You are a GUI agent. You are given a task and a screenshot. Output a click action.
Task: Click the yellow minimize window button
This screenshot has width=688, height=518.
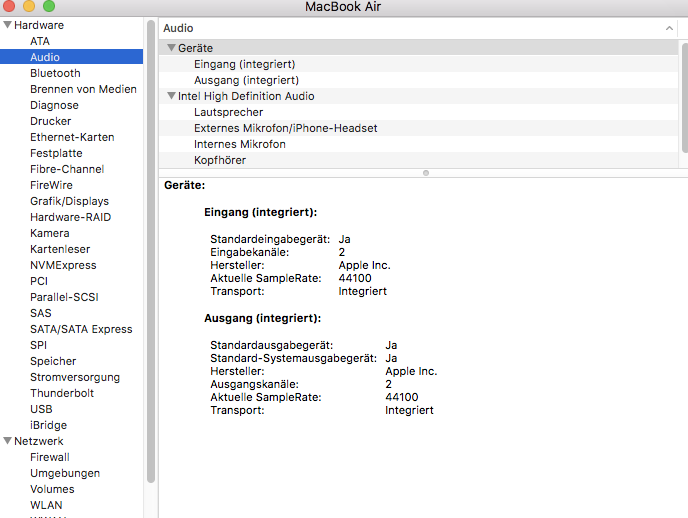29,7
